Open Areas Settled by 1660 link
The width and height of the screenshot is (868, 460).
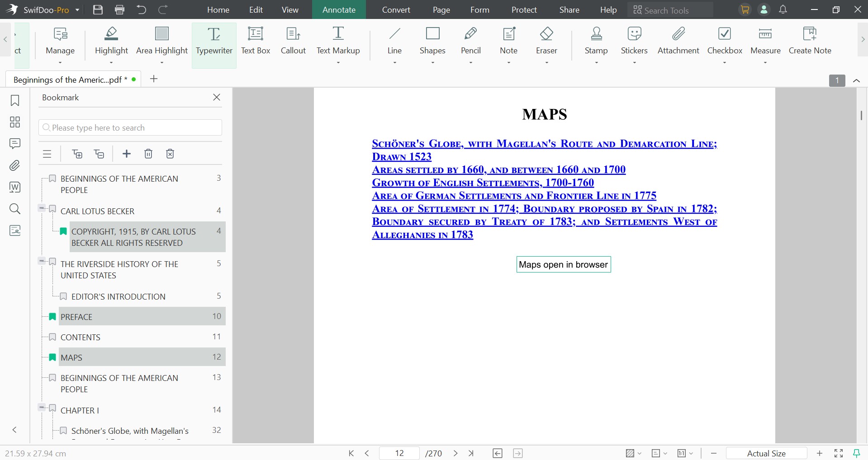point(498,170)
